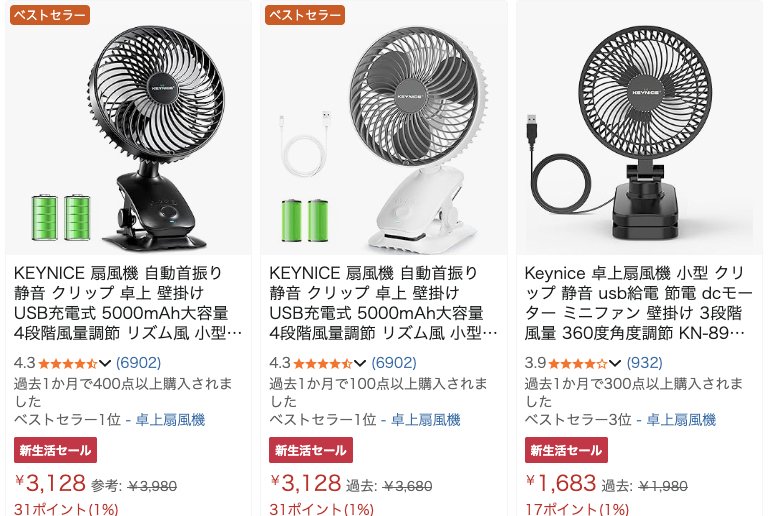This screenshot has height=516, width=769.
Task: Click the 3.9 star rating icons of the third fan
Action: tap(578, 363)
